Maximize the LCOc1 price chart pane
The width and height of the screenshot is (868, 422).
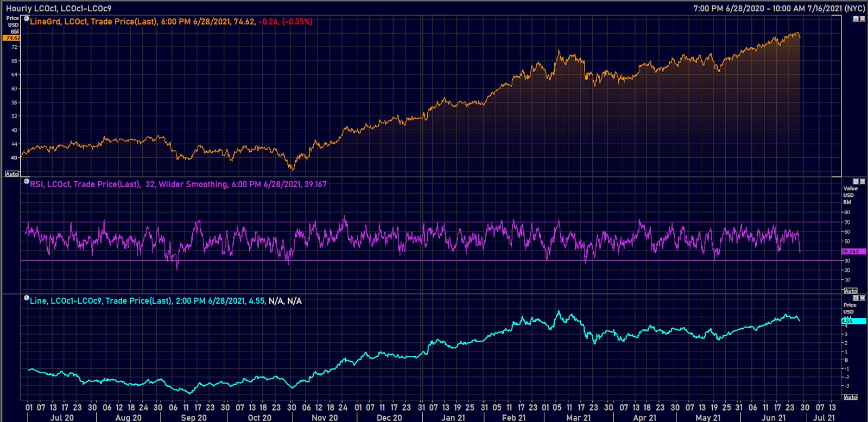coord(856,19)
